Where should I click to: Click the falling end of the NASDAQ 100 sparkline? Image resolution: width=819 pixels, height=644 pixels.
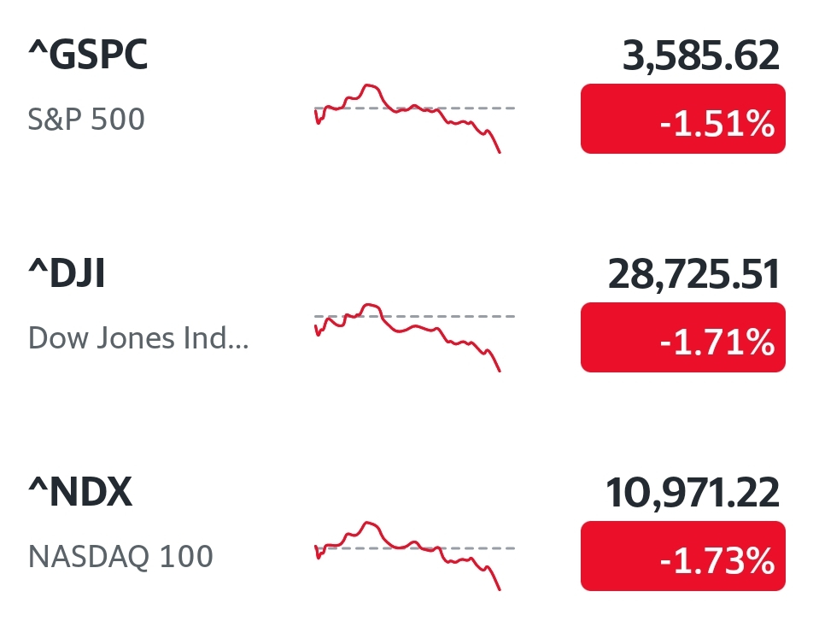point(496,582)
